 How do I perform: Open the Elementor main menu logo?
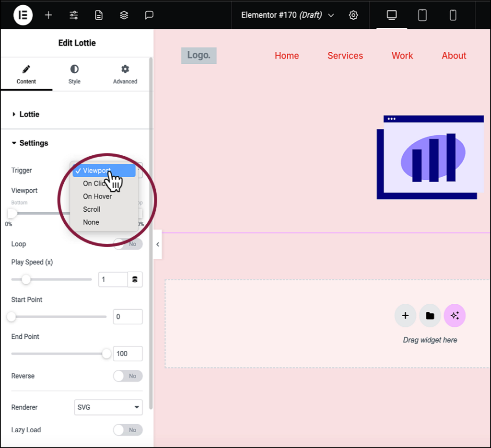23,15
